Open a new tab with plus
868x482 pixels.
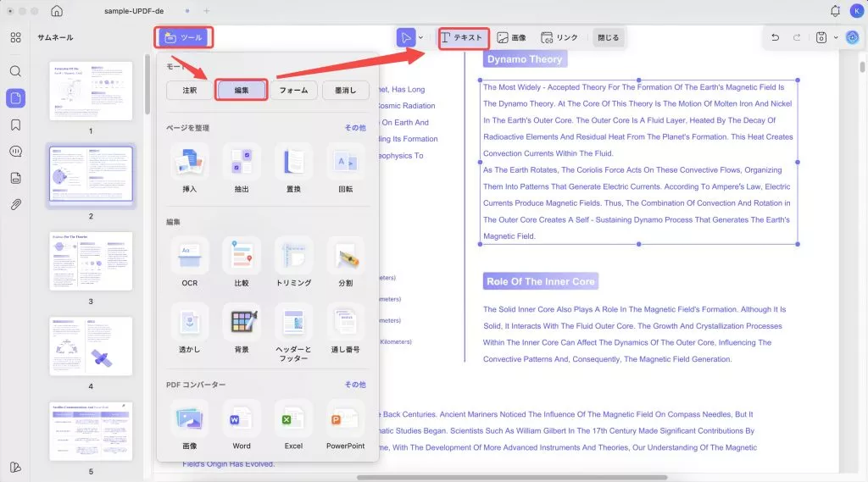pyautogui.click(x=207, y=10)
